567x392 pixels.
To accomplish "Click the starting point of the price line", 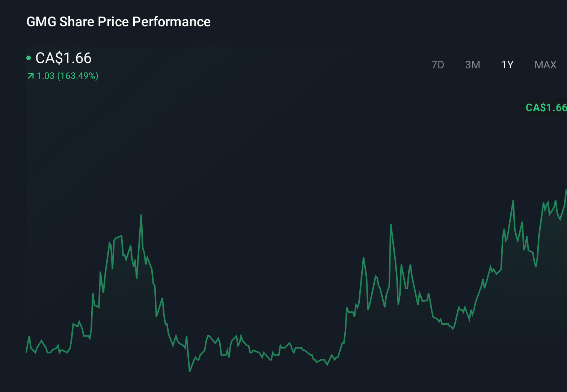I will [26, 351].
